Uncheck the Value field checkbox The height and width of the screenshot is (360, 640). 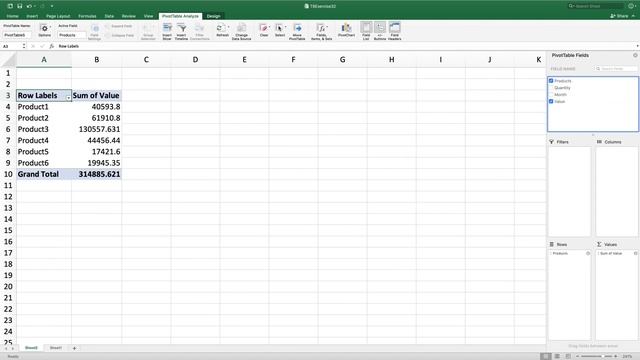[x=551, y=101]
